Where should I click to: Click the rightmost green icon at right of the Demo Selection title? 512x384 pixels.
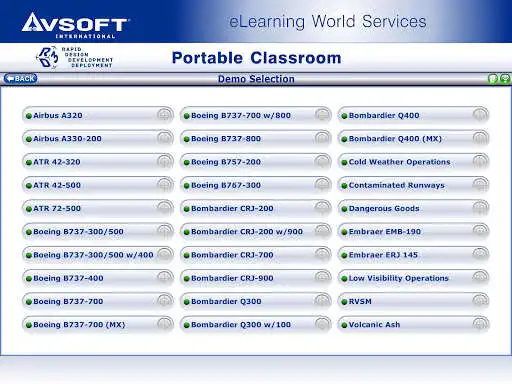tap(505, 79)
